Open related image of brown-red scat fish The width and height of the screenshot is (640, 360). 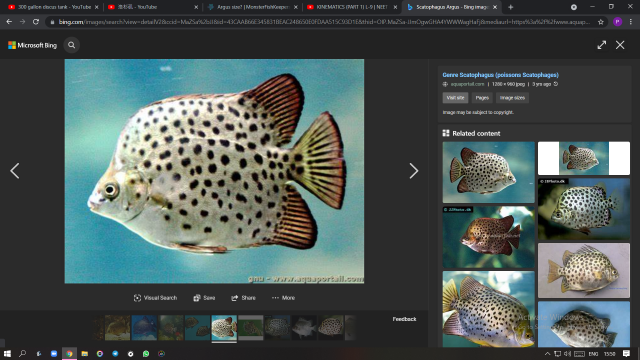click(x=489, y=237)
